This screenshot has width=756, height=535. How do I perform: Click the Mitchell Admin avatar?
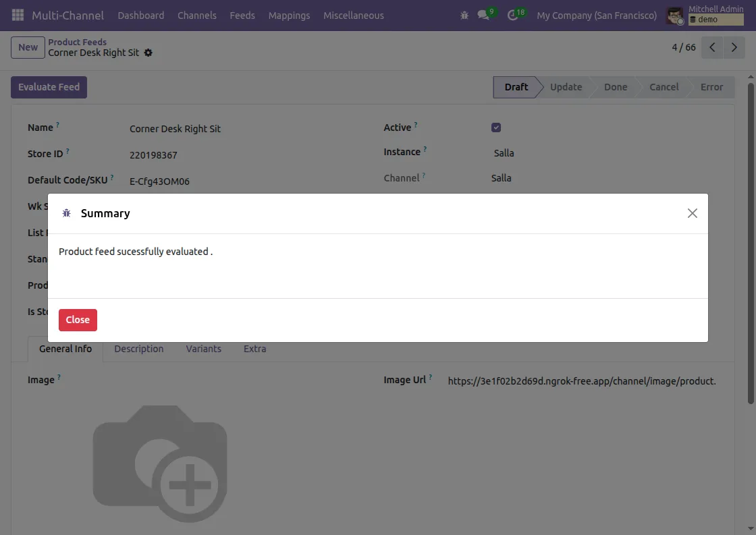coord(674,16)
